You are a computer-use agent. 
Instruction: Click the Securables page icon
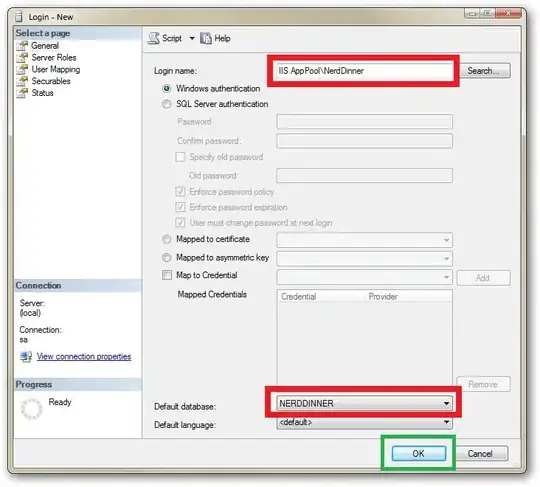[22, 81]
